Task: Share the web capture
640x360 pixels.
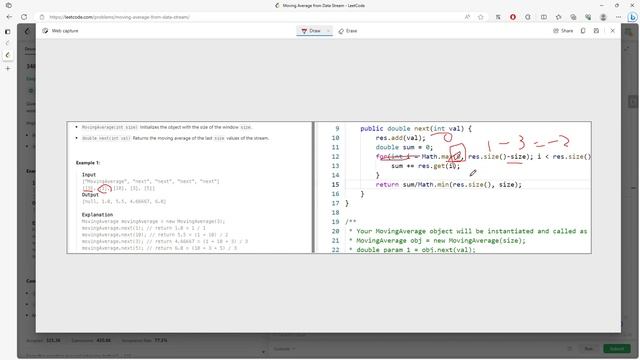Action: coord(563,31)
